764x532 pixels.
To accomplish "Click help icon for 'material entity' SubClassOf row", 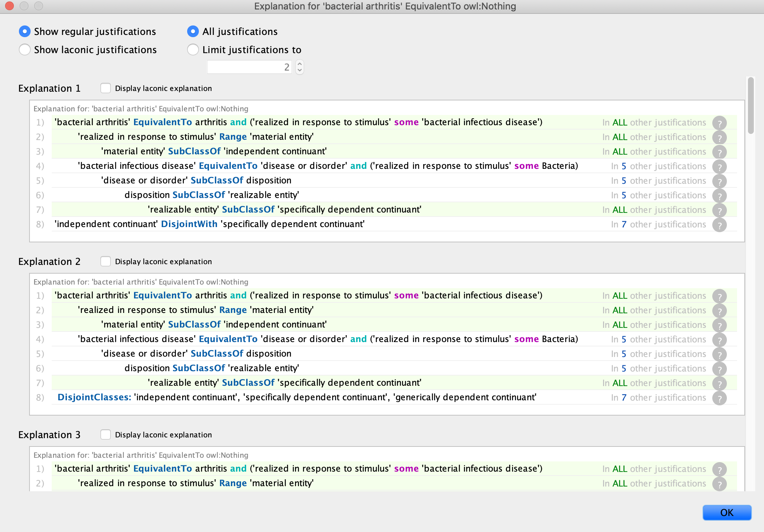I will pyautogui.click(x=720, y=152).
